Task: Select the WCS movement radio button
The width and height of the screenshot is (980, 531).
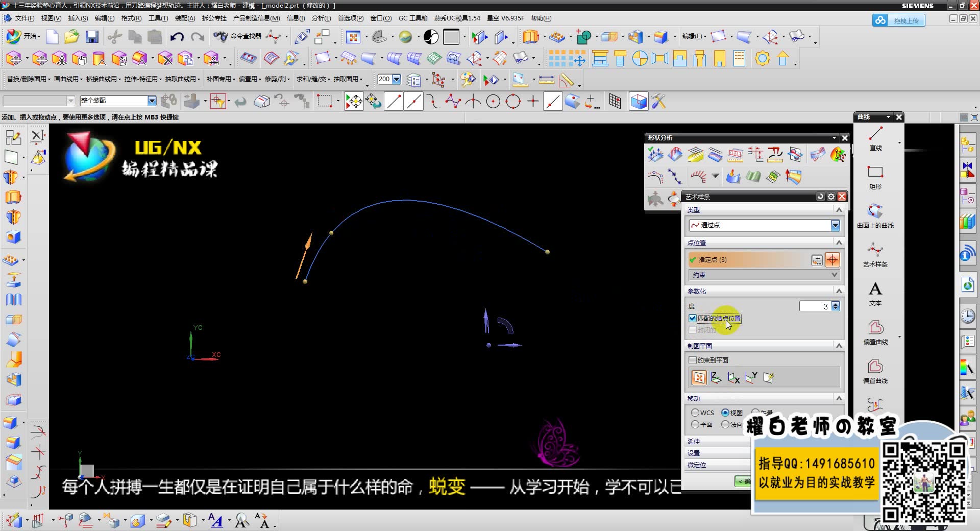Action: click(x=695, y=413)
